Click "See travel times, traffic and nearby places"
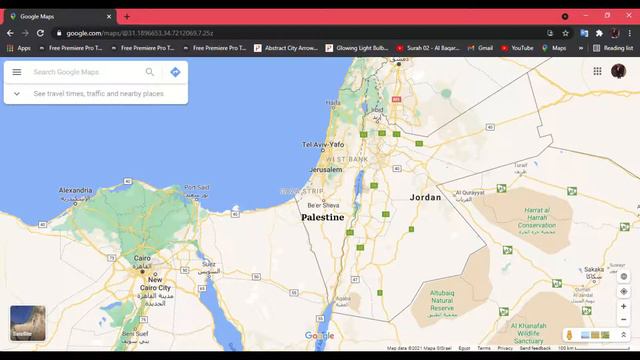The height and width of the screenshot is (360, 640). (98, 93)
